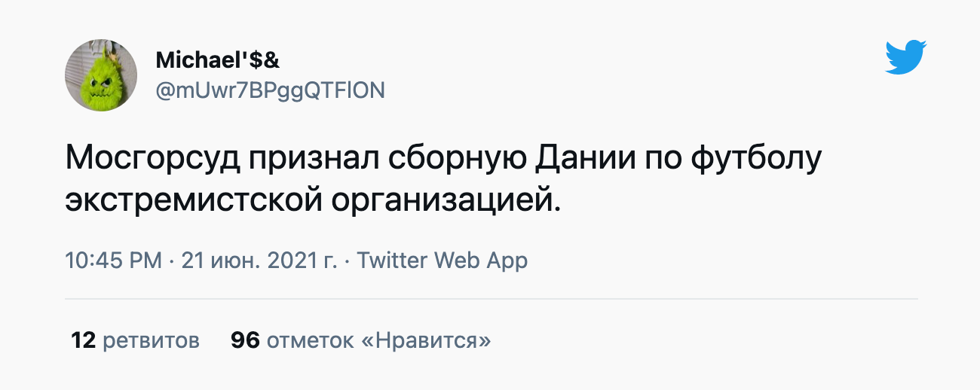Open the green furry pear avatar
980x390 pixels.
[102, 75]
